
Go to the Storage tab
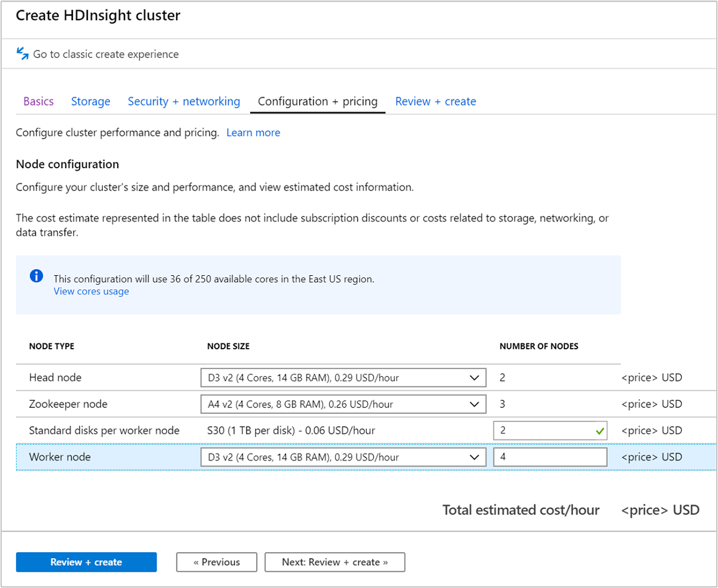tap(90, 102)
